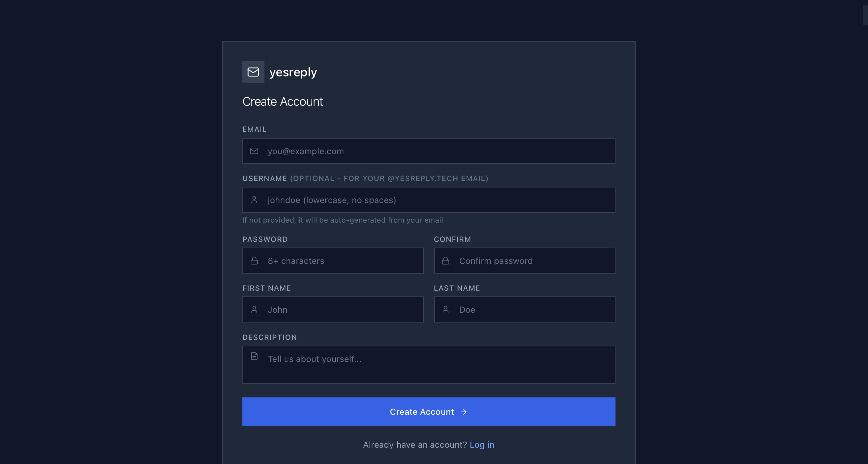The height and width of the screenshot is (464, 868).
Task: Click the person icon in Last Name field
Action: pyautogui.click(x=446, y=309)
